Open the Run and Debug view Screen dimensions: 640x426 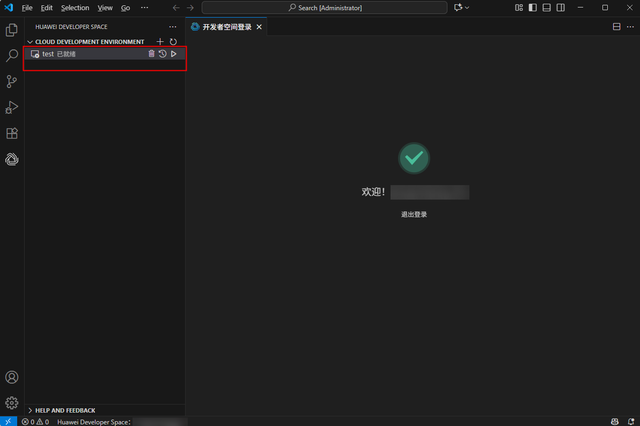pos(12,107)
